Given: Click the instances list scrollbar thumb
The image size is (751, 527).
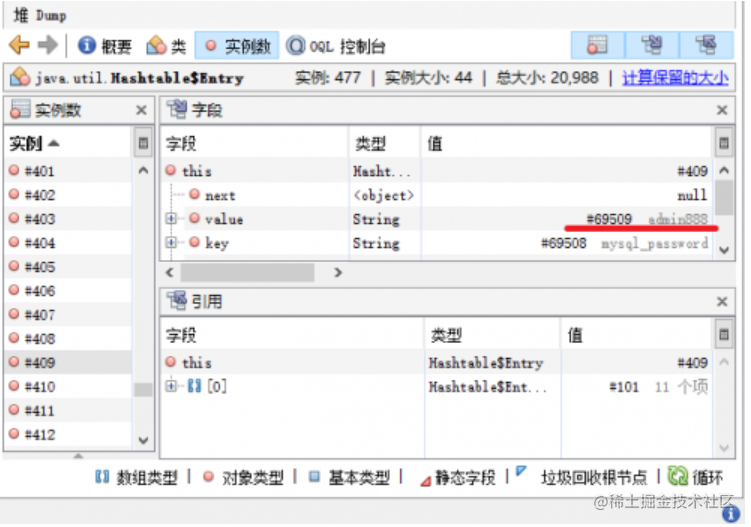Looking at the screenshot, I should tap(143, 390).
